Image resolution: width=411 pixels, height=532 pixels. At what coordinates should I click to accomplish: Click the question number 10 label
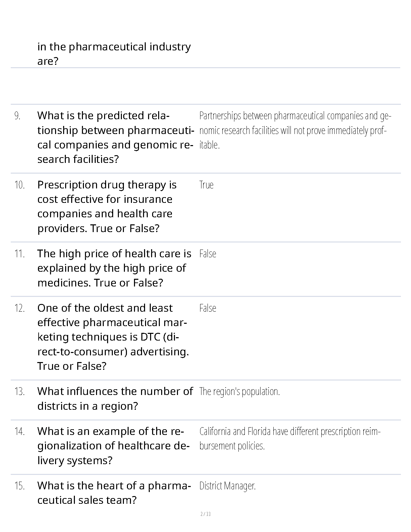(19, 185)
